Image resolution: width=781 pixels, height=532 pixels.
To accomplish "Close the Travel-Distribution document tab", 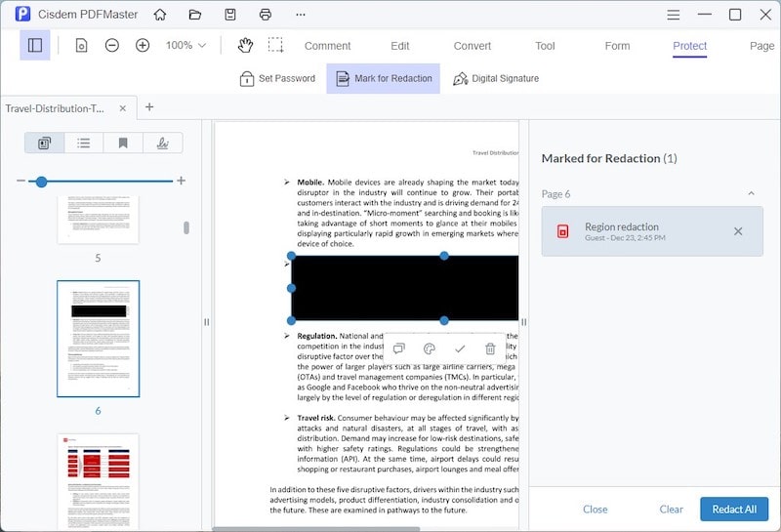I will pos(123,108).
